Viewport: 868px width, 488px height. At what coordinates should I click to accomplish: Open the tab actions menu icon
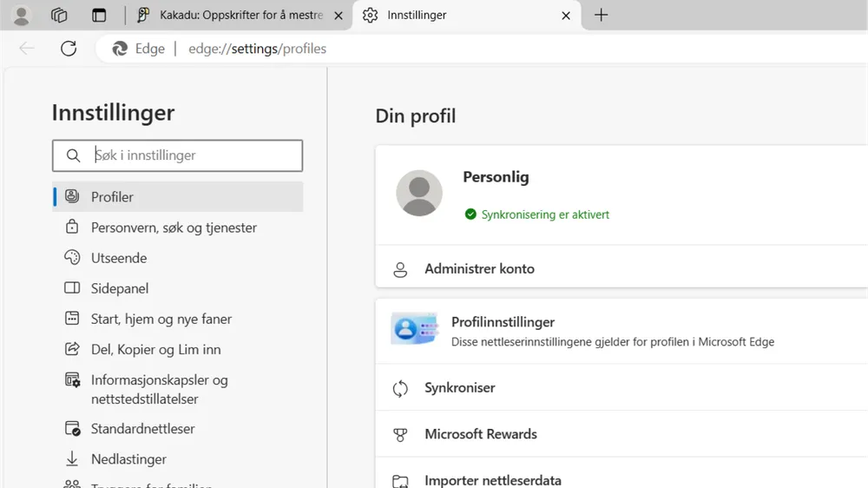point(99,16)
